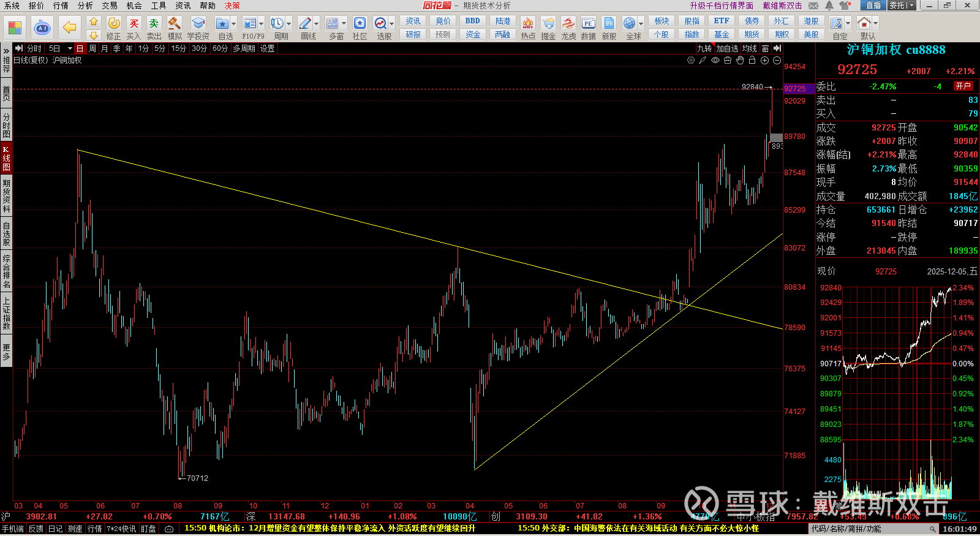
Task: Open the 新股 IPO icon
Action: [609, 28]
